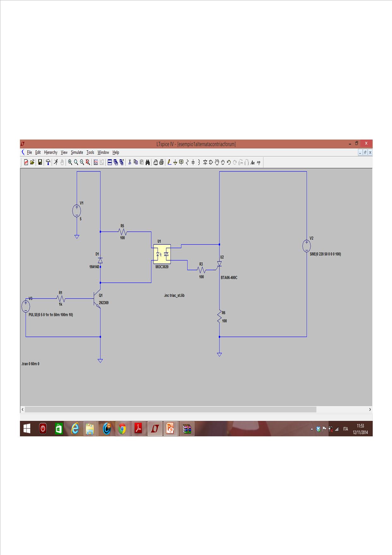Select the Draw Wire pencil tool
Screen dimensions: 392x555
pyautogui.click(x=169, y=162)
